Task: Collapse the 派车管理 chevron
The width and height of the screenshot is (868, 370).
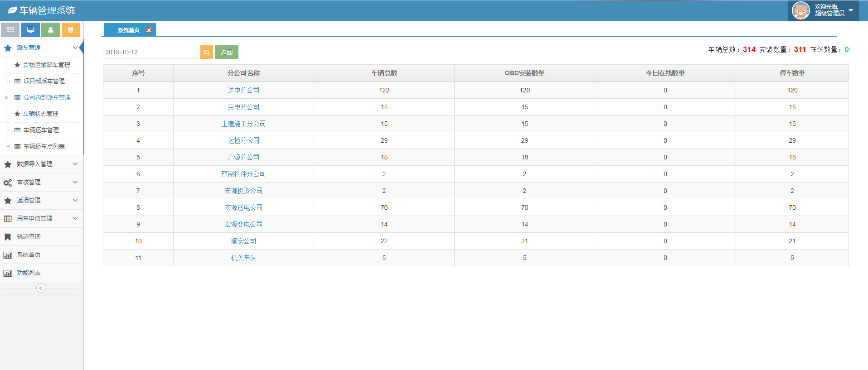Action: 75,48
